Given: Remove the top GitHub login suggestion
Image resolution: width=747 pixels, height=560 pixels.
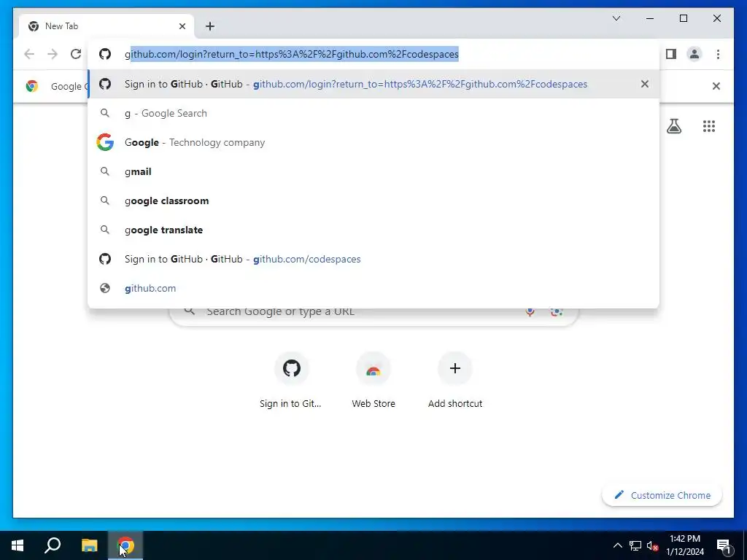Looking at the screenshot, I should [645, 84].
